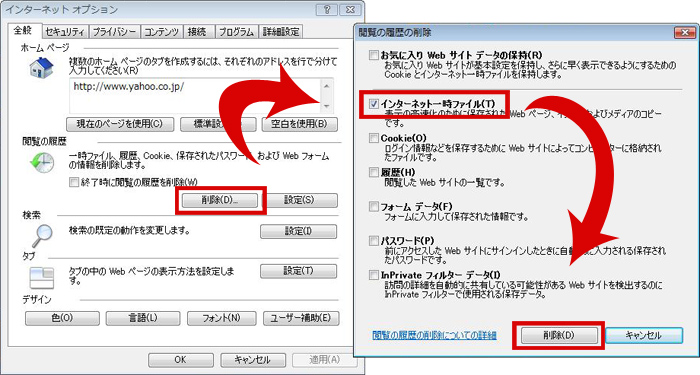Screen dimensions: 700x375
Task: Click the 色(O) button
Action: point(62,318)
